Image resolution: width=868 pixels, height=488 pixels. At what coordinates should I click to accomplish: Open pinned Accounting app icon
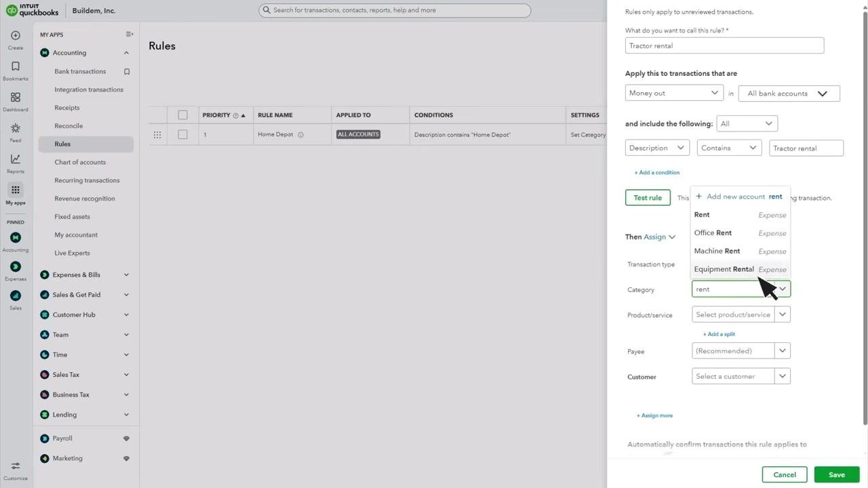coord(16,237)
